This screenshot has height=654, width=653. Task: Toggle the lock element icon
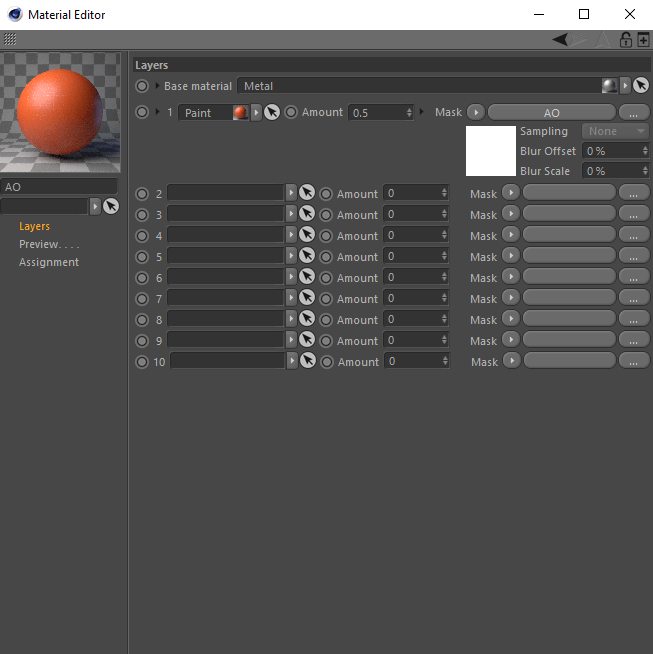pyautogui.click(x=625, y=40)
